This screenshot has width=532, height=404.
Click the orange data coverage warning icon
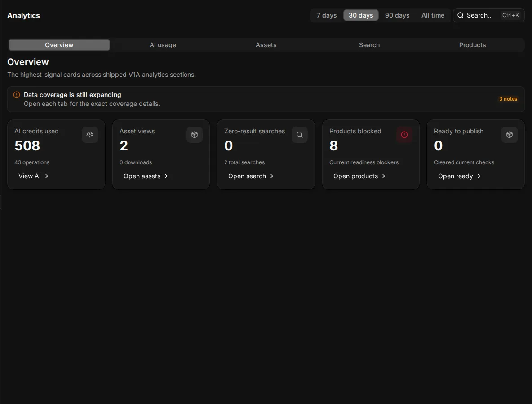(16, 95)
